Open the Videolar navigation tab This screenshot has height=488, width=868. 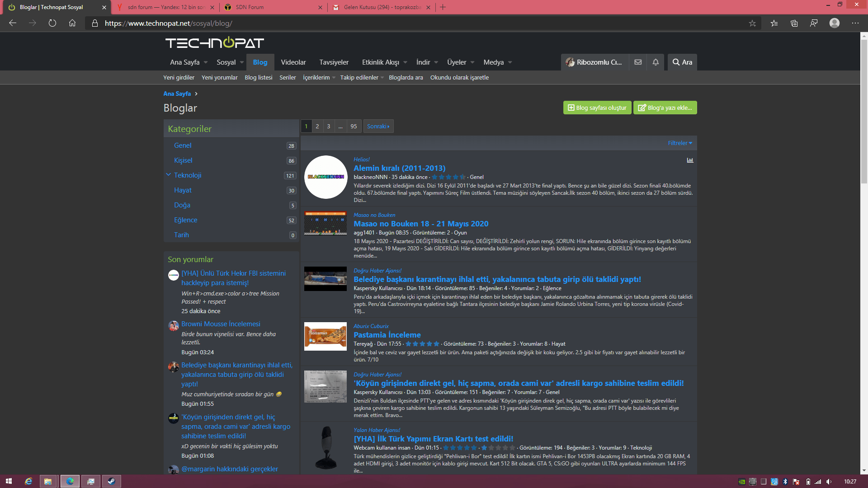(293, 62)
